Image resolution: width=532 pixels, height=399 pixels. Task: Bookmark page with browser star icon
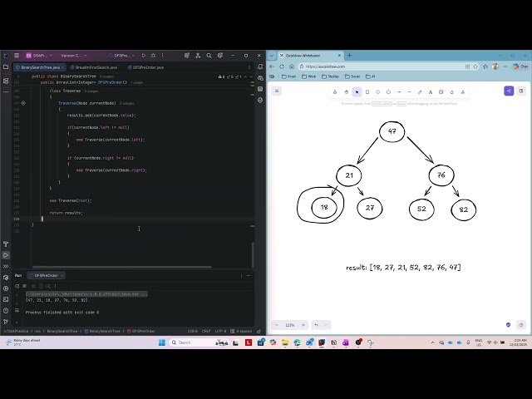(x=475, y=66)
